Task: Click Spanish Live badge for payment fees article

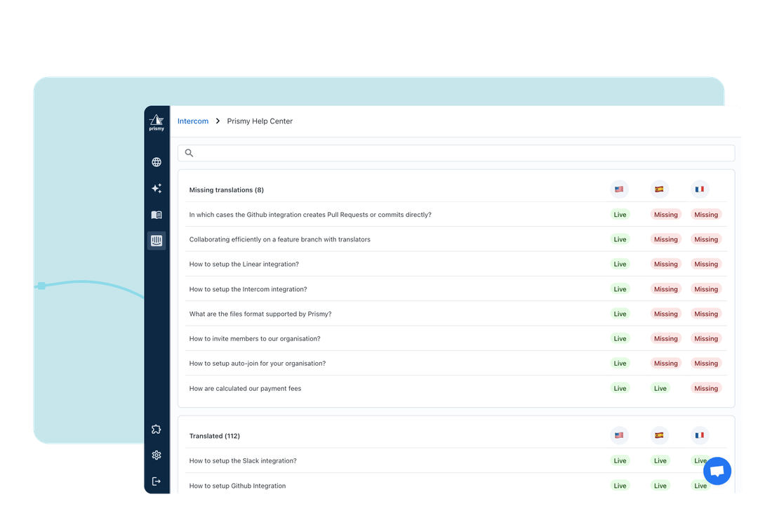Action: click(x=660, y=388)
